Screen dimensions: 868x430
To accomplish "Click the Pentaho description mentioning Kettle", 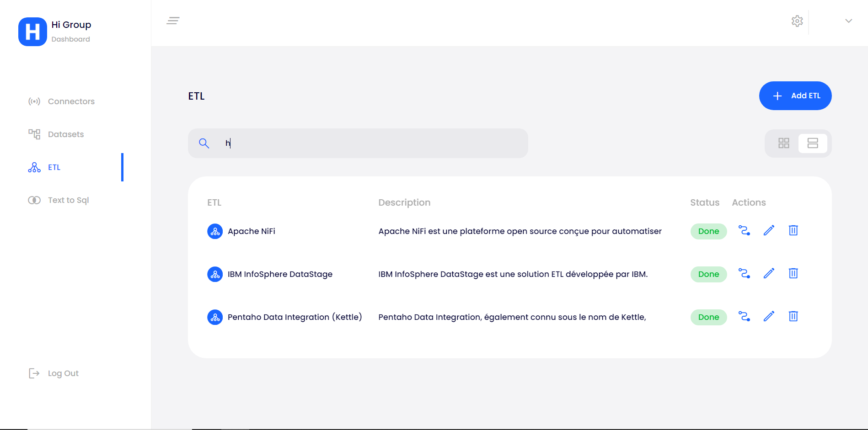I will [x=512, y=317].
